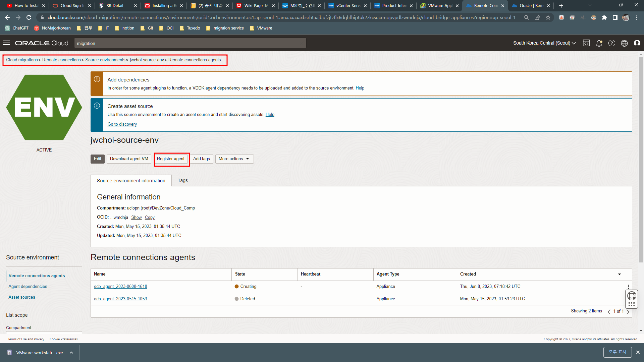Switch to the Tags tab
The width and height of the screenshot is (644, 362).
click(x=182, y=180)
